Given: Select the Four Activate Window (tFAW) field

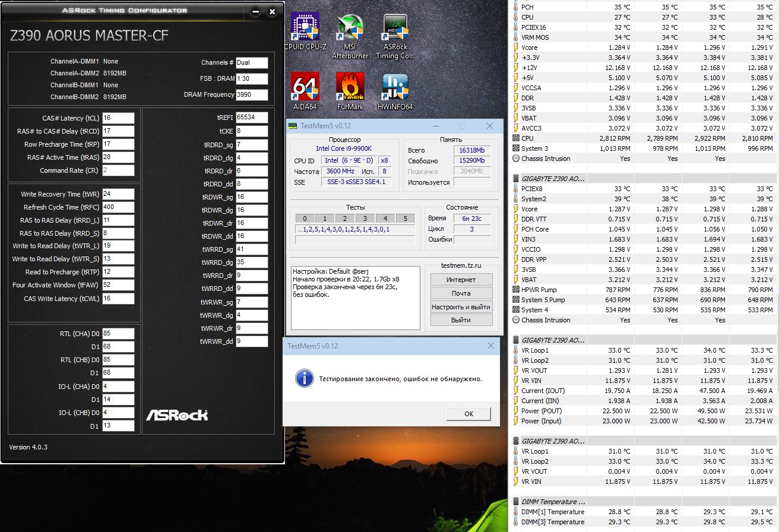Looking at the screenshot, I should [118, 285].
